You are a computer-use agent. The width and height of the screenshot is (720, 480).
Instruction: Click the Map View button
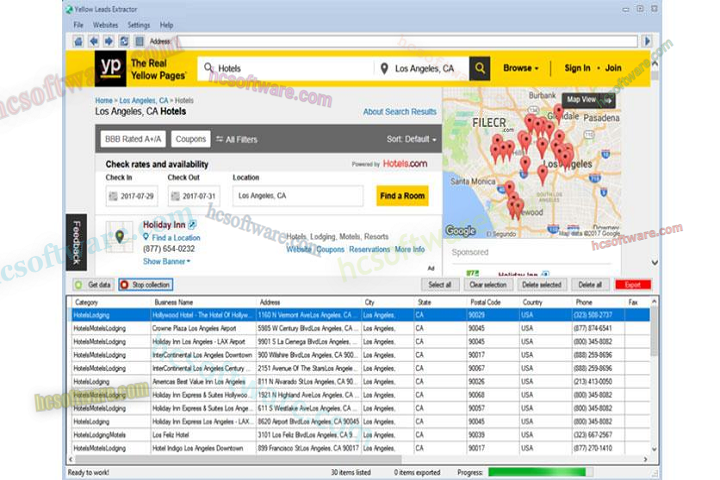tap(588, 100)
